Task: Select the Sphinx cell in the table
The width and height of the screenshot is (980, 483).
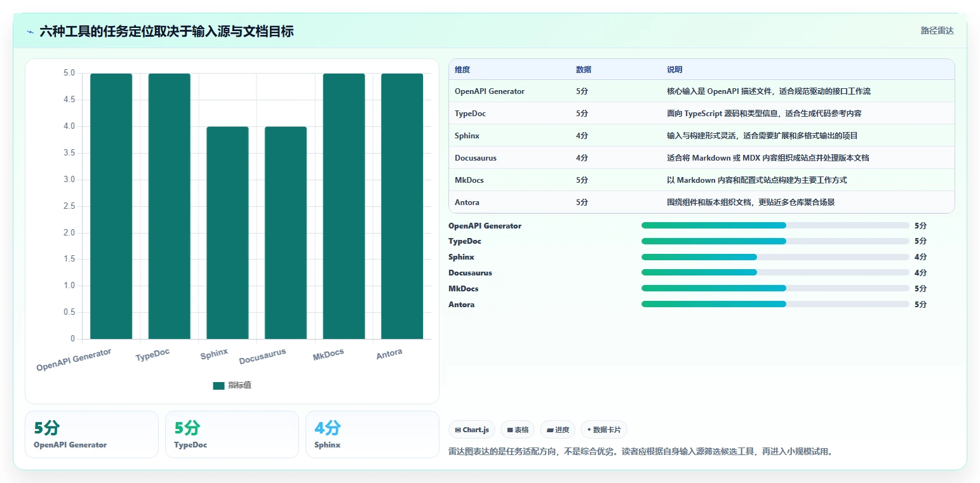Action: (467, 136)
